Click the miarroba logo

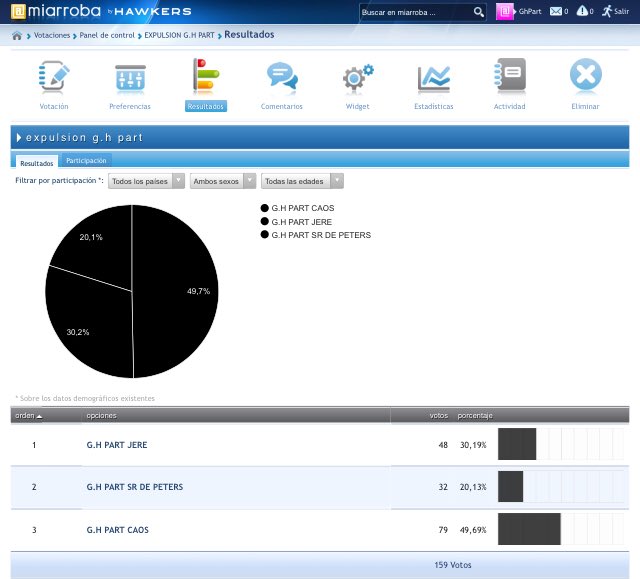pyautogui.click(x=56, y=11)
